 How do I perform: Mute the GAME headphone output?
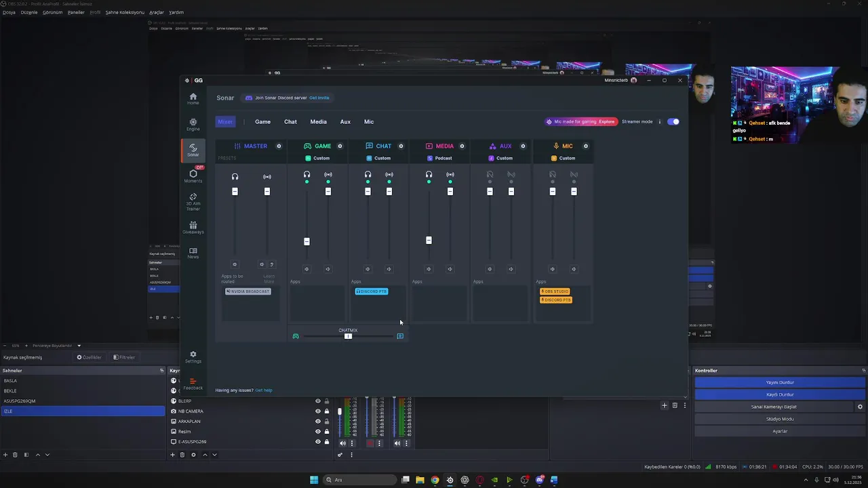pos(307,269)
